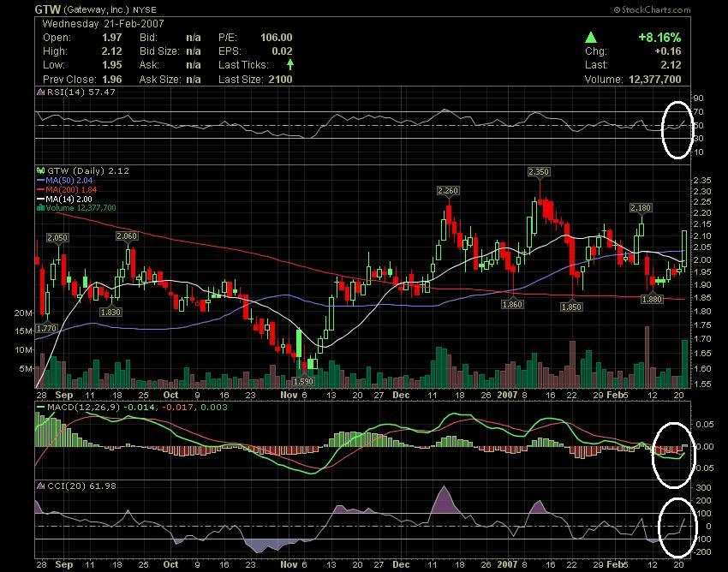Click the -200 level on the CCI axis
Image resolution: width=728 pixels, height=572 pixels.
point(702,552)
